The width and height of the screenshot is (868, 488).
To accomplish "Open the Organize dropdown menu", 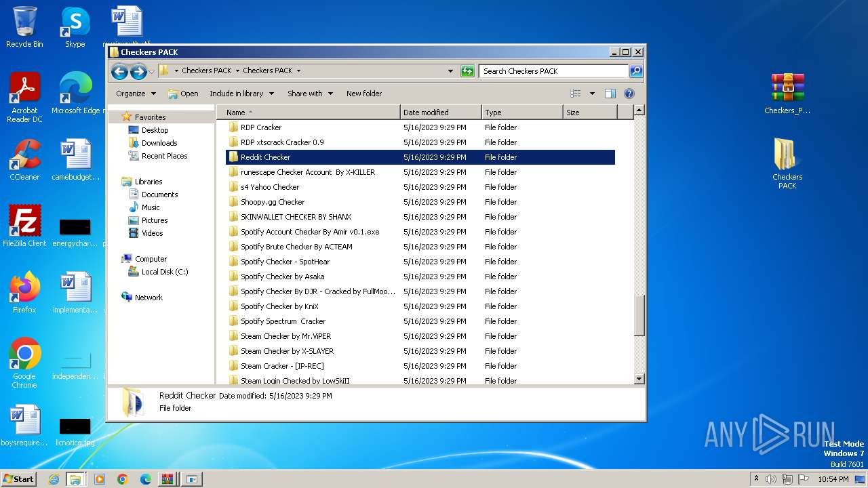I will 136,94.
